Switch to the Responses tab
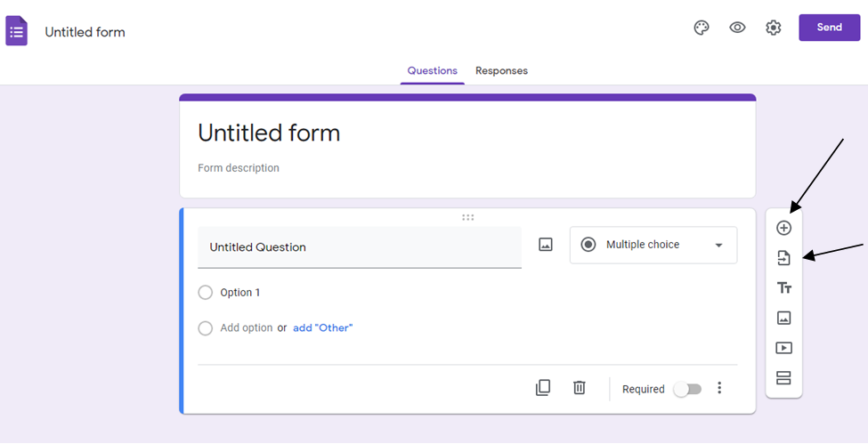This screenshot has height=444, width=868. click(501, 71)
